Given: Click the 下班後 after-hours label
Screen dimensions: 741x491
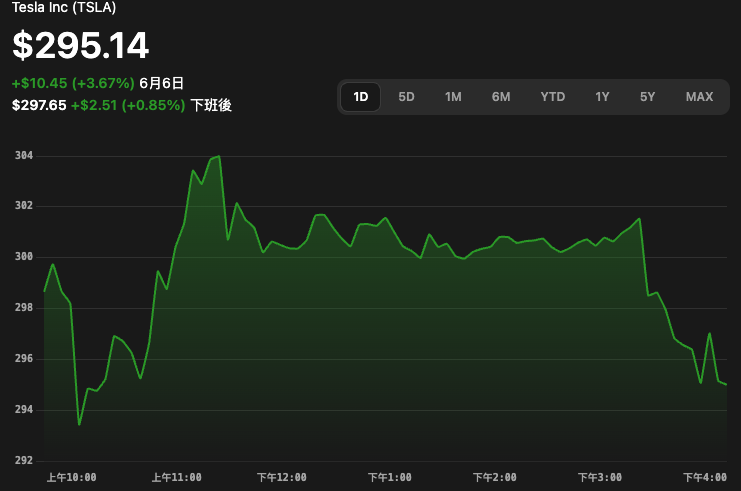Looking at the screenshot, I should [x=211, y=105].
